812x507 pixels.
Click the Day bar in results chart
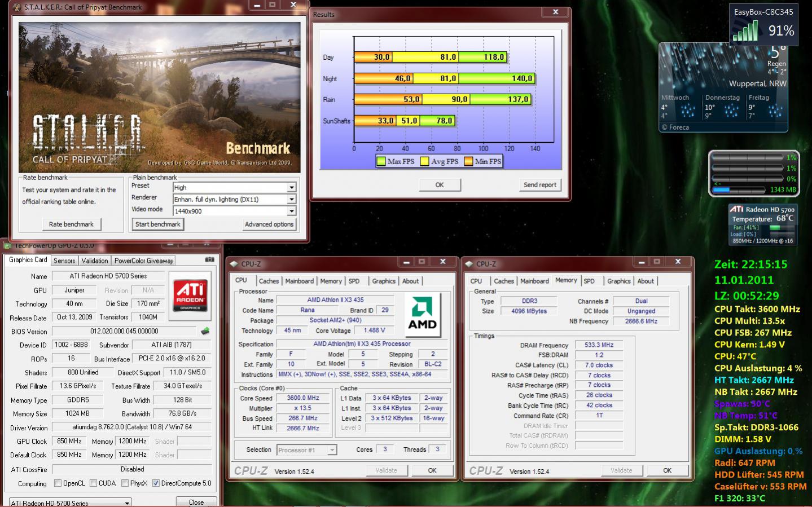(x=431, y=57)
